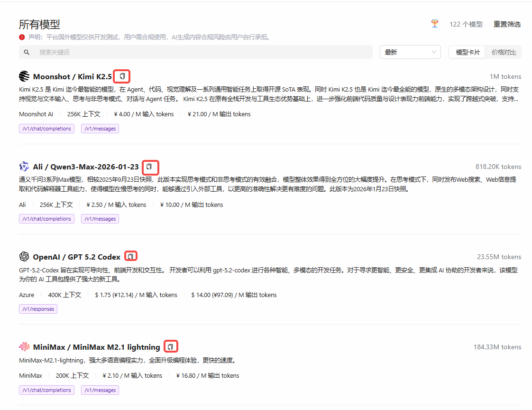Click the 所有模型 page heading
Screen dimensions: 532x410
(39, 25)
